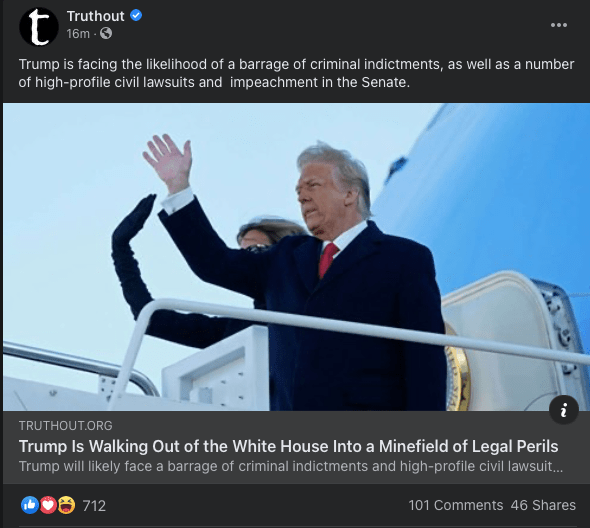The height and width of the screenshot is (528, 590).
Task: Click the TRUTHOUT.ORG source domain label
Action: (65, 426)
